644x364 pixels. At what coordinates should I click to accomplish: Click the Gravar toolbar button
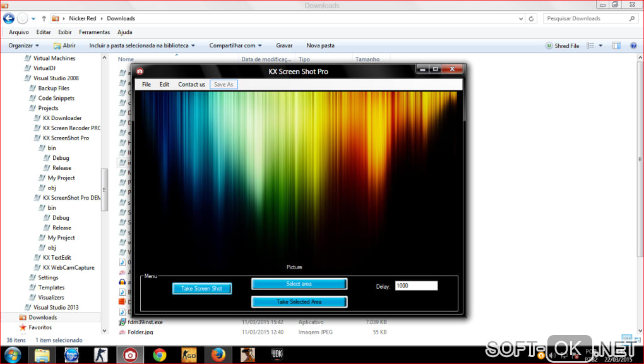coord(284,45)
